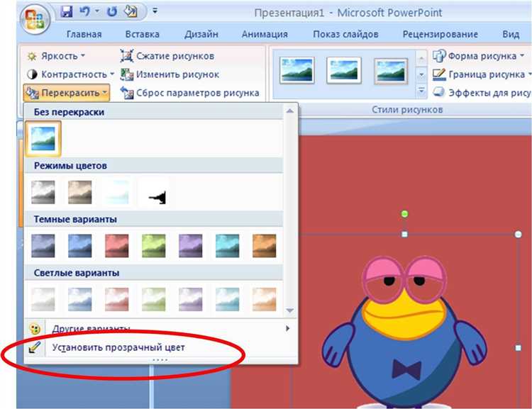532x409 pixels.
Task: Click the right-middle sizing handle
Action: pyautogui.click(x=518, y=348)
